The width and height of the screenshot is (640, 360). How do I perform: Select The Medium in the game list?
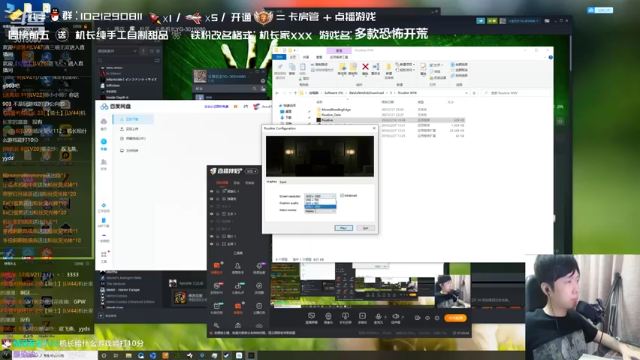pyautogui.click(x=116, y=284)
